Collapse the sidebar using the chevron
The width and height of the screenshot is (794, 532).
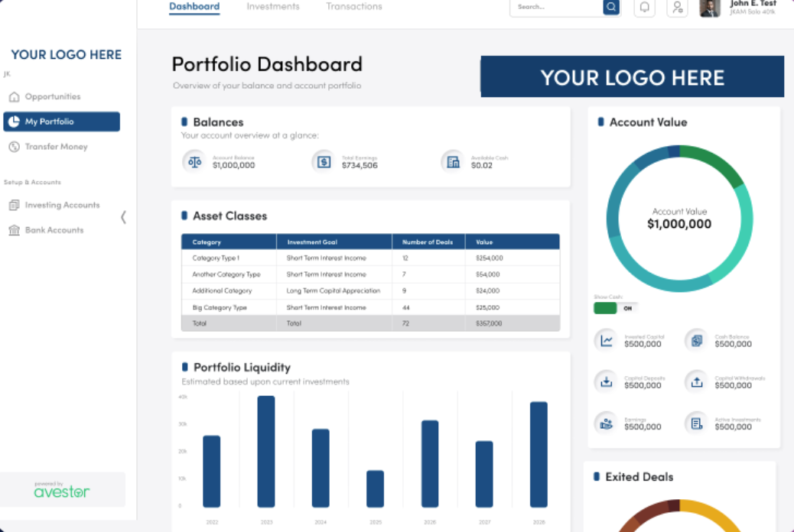[124, 217]
